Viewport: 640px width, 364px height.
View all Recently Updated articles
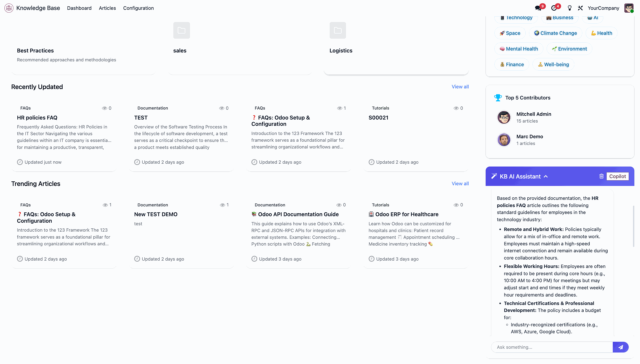[460, 87]
